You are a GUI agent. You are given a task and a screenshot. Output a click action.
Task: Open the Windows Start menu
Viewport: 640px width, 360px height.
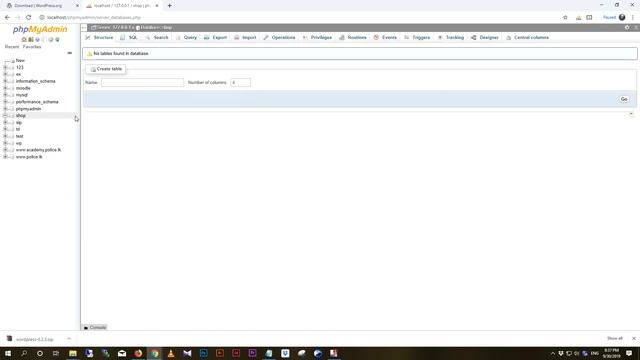(x=8, y=353)
